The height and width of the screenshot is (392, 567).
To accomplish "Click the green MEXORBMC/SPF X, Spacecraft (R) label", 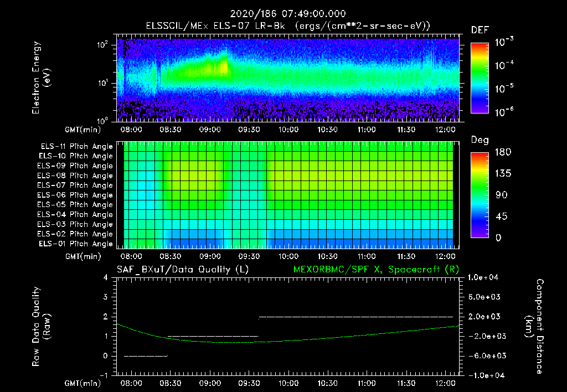I will point(376,270).
